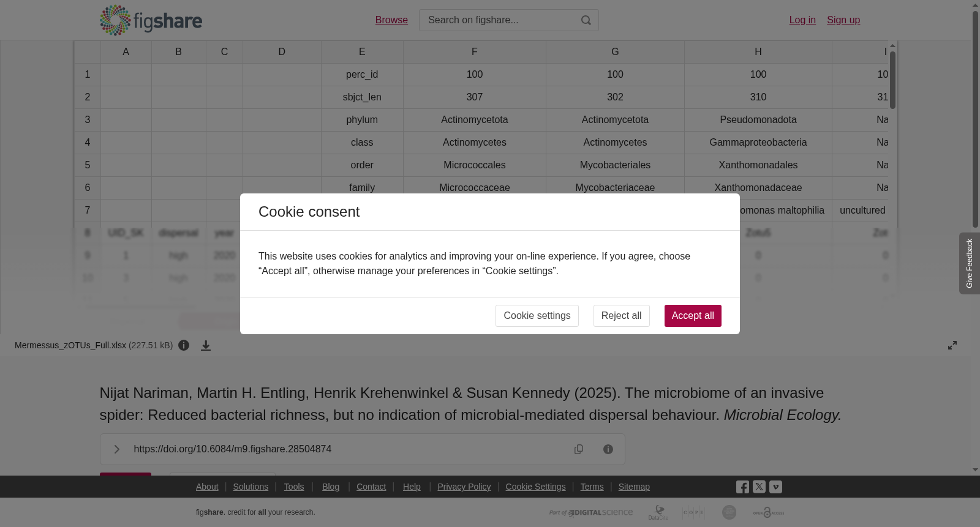Click the 'Mycobacteriaceae' cell
The height and width of the screenshot is (527, 980).
coord(615,187)
